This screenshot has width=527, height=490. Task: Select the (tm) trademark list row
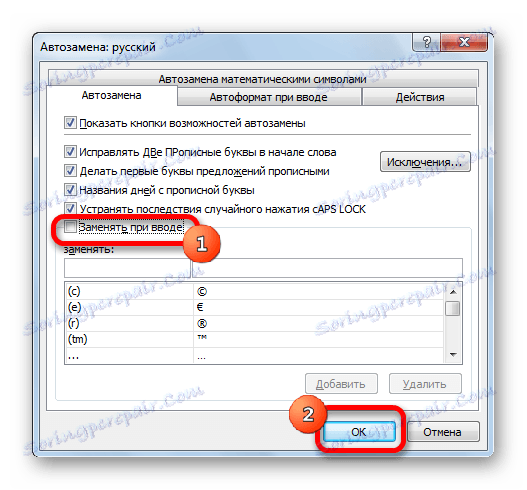coord(254,339)
